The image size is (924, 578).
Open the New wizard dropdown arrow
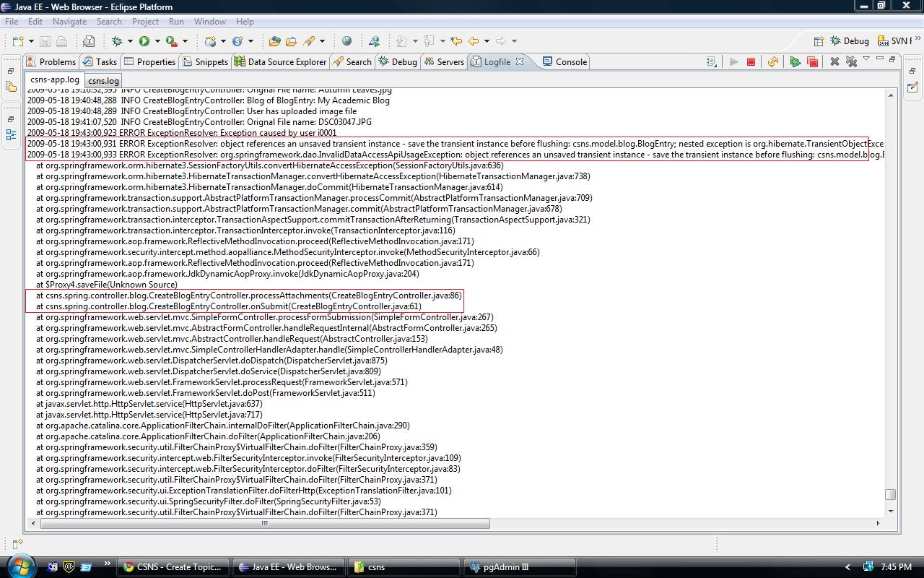click(x=31, y=41)
